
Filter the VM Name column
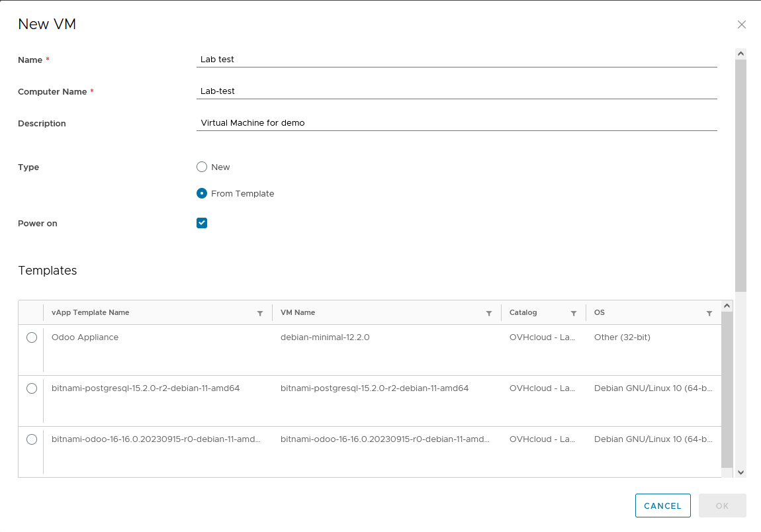489,313
